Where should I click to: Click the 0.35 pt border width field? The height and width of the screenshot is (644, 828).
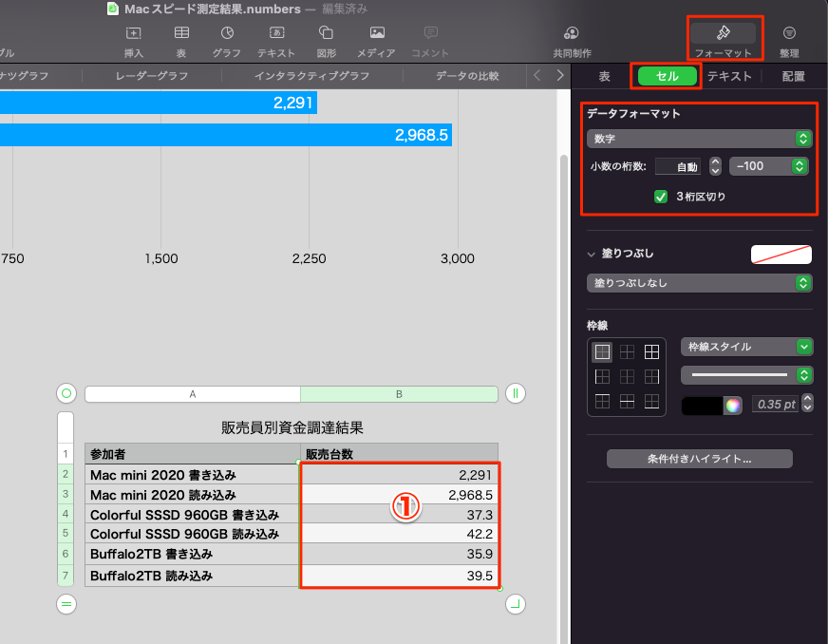tap(775, 405)
